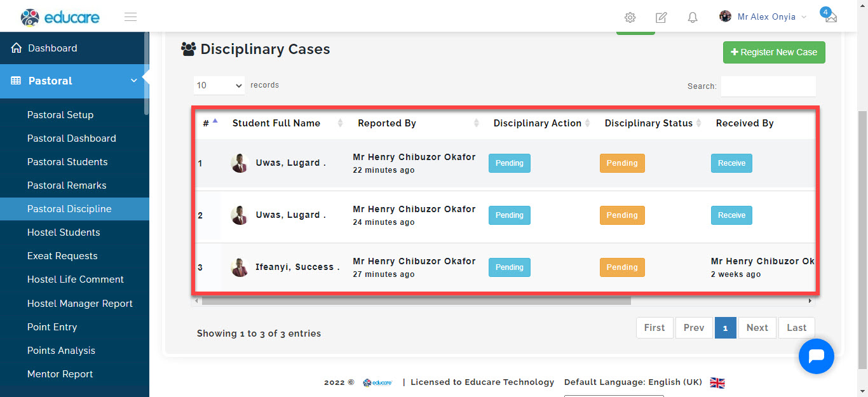Click the Pastoral grid icon
The image size is (868, 397).
click(16, 81)
